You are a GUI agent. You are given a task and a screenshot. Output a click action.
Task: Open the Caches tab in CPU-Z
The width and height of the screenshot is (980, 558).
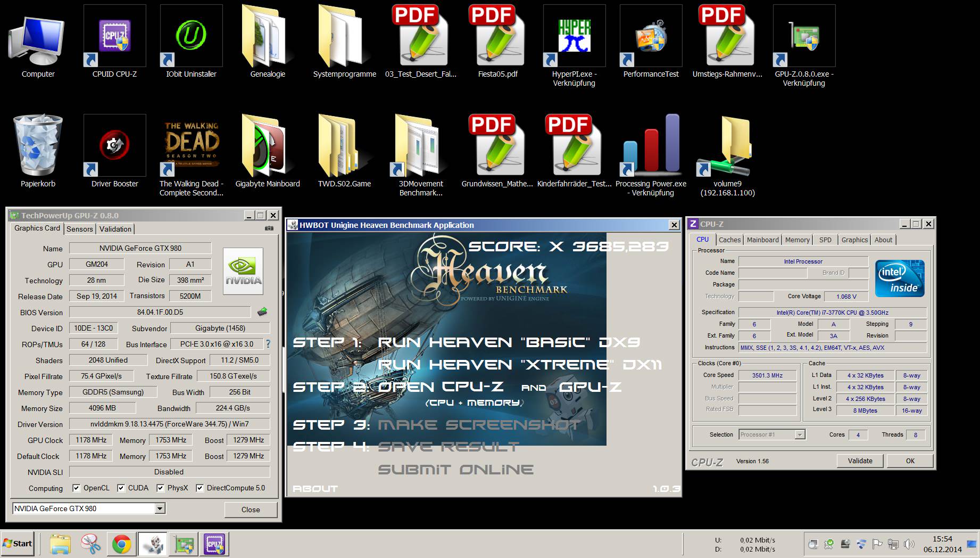[x=729, y=240]
